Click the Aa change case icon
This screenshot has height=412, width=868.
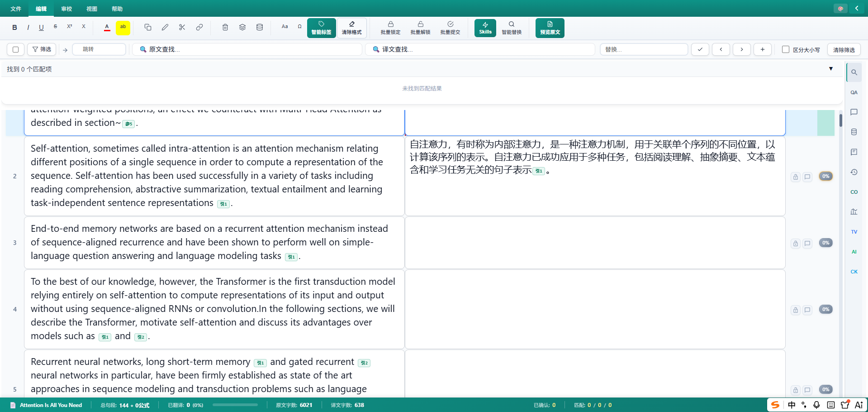[x=285, y=27]
